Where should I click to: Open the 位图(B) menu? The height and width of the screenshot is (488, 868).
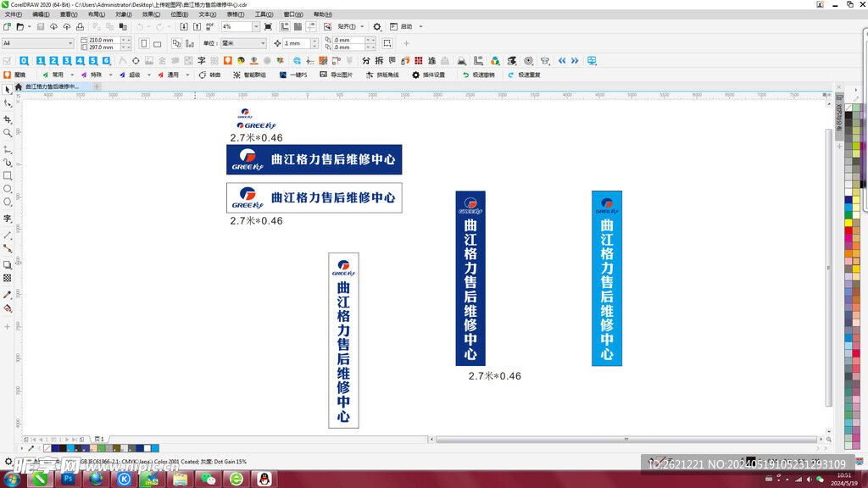point(180,14)
